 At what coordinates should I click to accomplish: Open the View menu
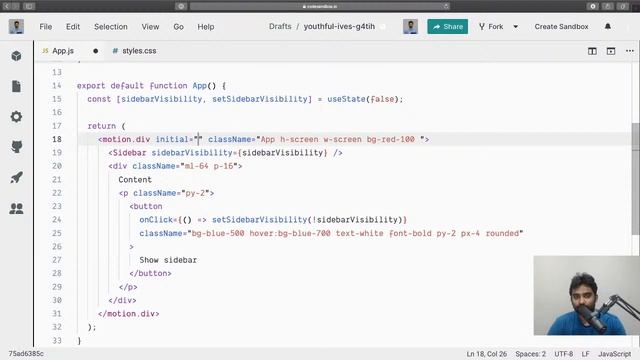[x=150, y=27]
